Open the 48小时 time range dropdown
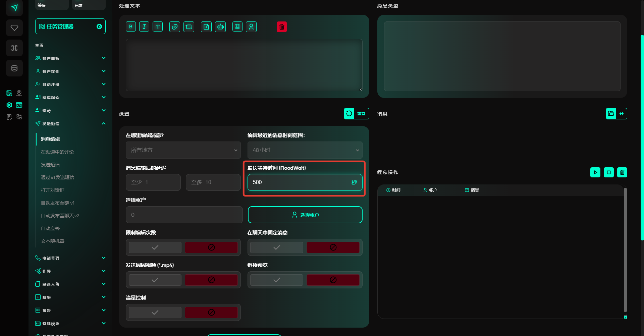The height and width of the screenshot is (336, 644). (305, 150)
